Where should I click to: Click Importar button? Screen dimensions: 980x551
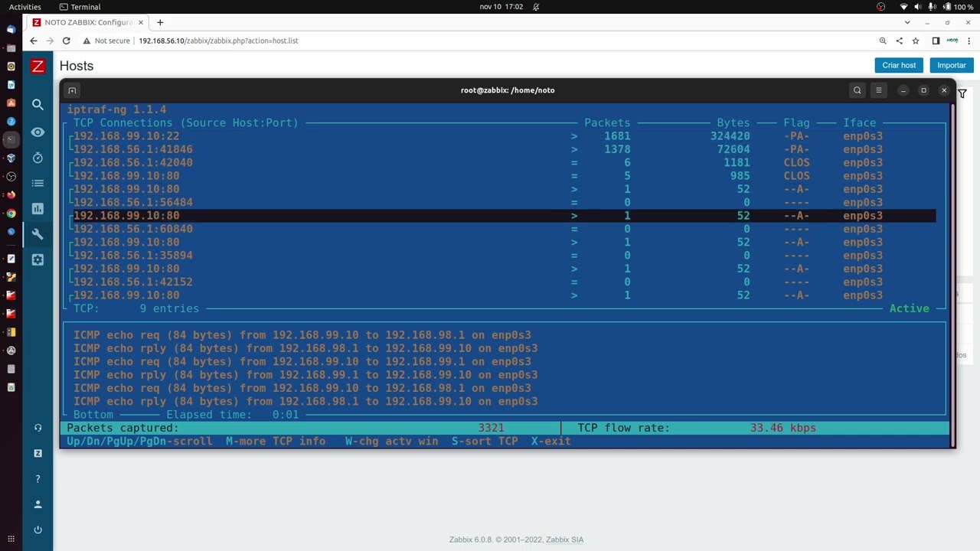click(x=952, y=65)
